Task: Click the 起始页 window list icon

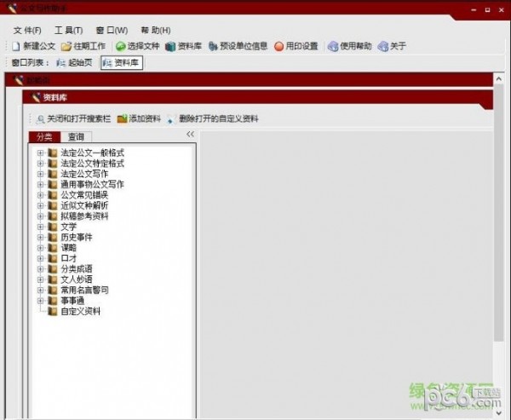Action: pos(61,62)
